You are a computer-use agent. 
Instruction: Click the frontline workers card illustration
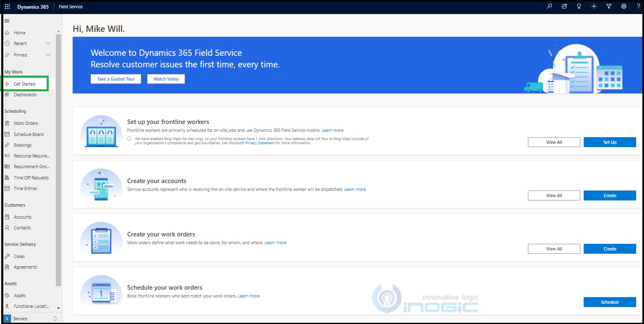point(101,131)
